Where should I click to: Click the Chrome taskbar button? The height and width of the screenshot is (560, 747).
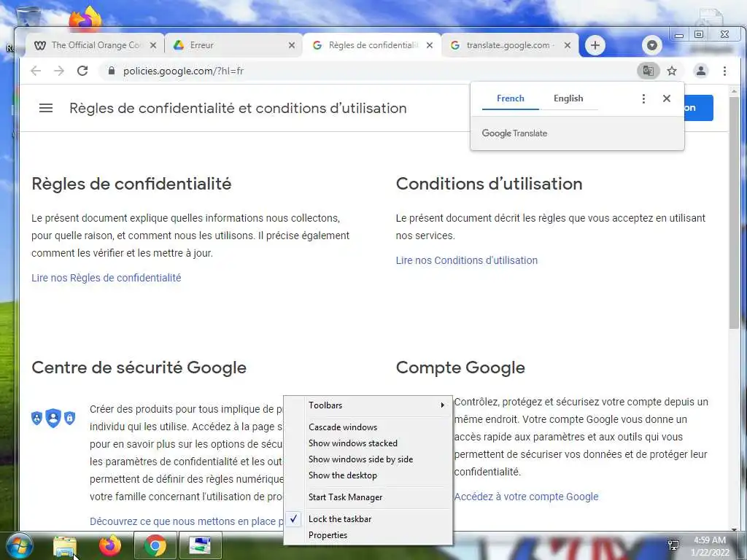coord(155,545)
